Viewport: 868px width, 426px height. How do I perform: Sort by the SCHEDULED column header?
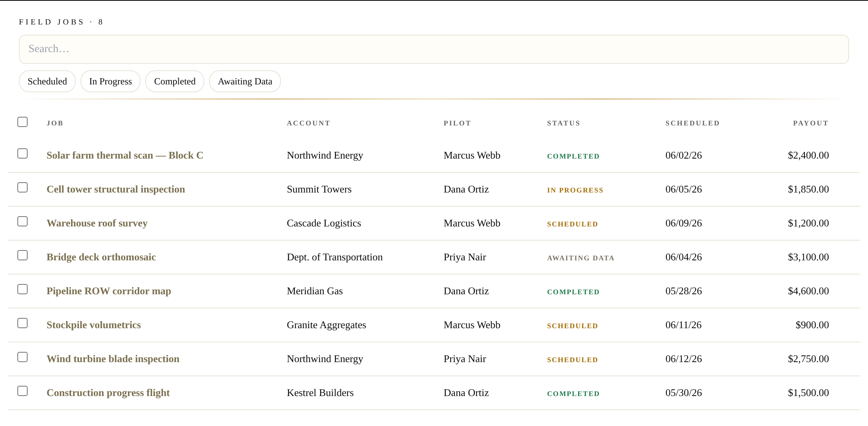point(692,123)
